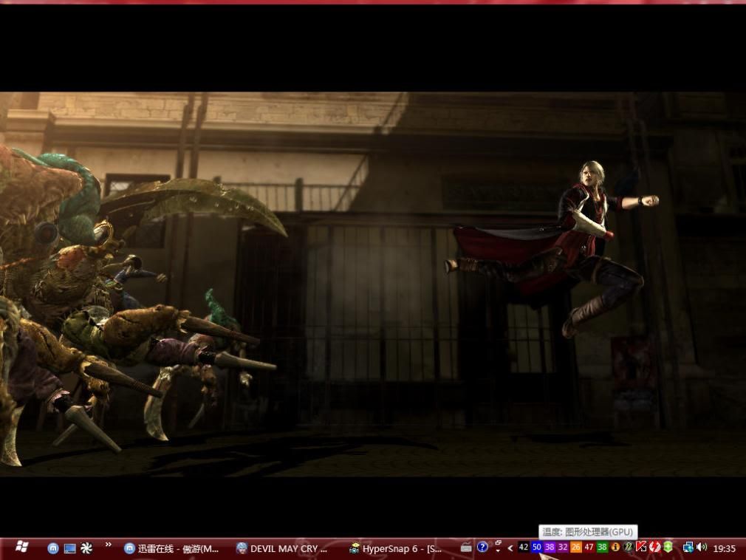746x560 pixels.
Task: Open the red lightning-bolt tray icon
Action: tap(654, 547)
